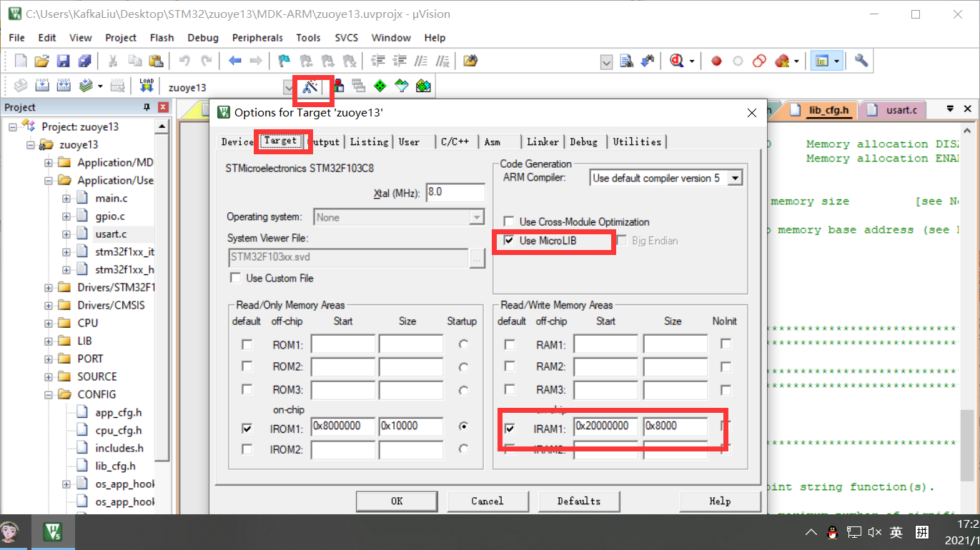Toggle Use Cross-Module Optimization checkbox
The width and height of the screenshot is (980, 550).
[509, 222]
